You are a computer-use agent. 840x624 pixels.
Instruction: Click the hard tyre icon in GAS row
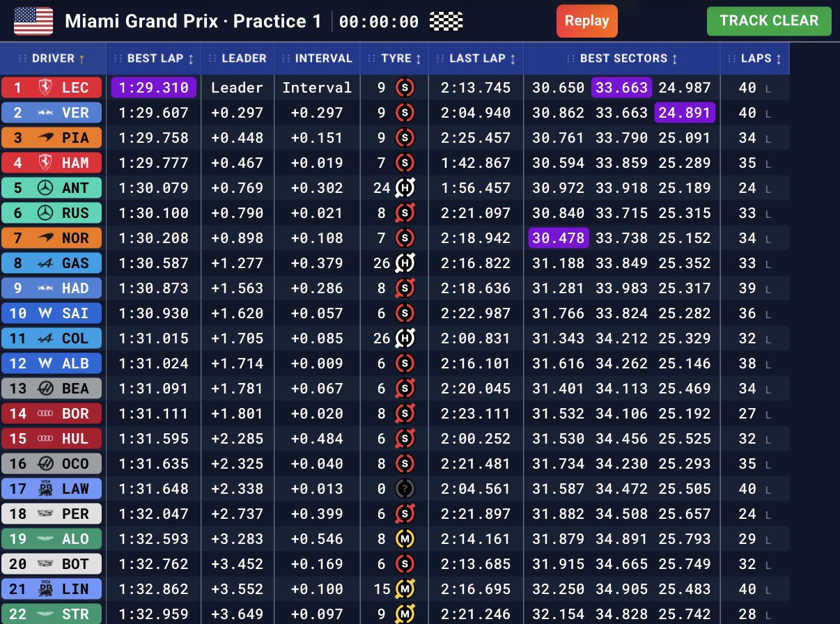coord(405,263)
